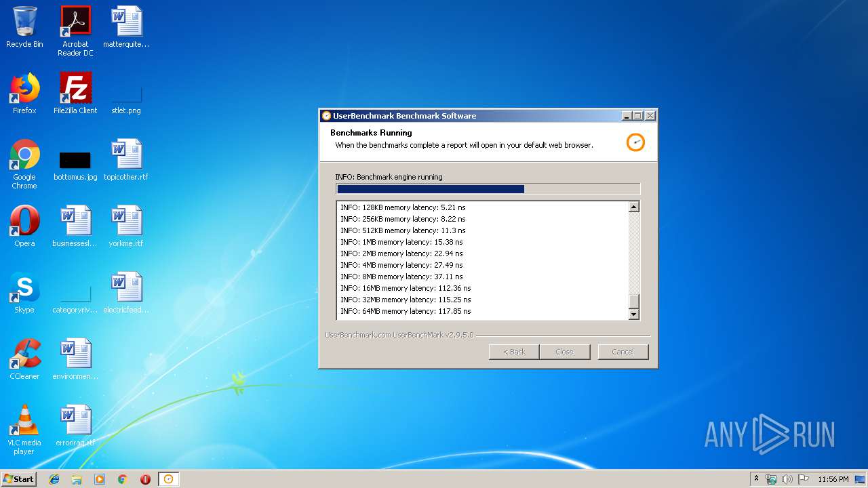This screenshot has height=488, width=868.
Task: Open Internet Explorer from the taskbar
Action: 54,479
